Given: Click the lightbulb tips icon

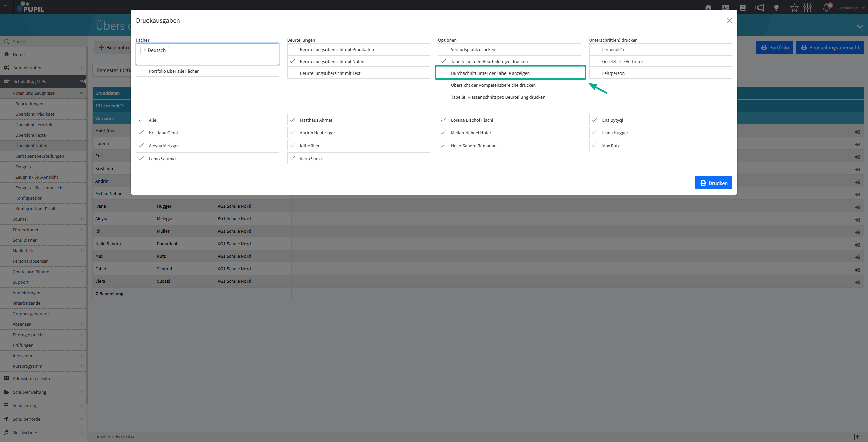Looking at the screenshot, I should 776,7.
